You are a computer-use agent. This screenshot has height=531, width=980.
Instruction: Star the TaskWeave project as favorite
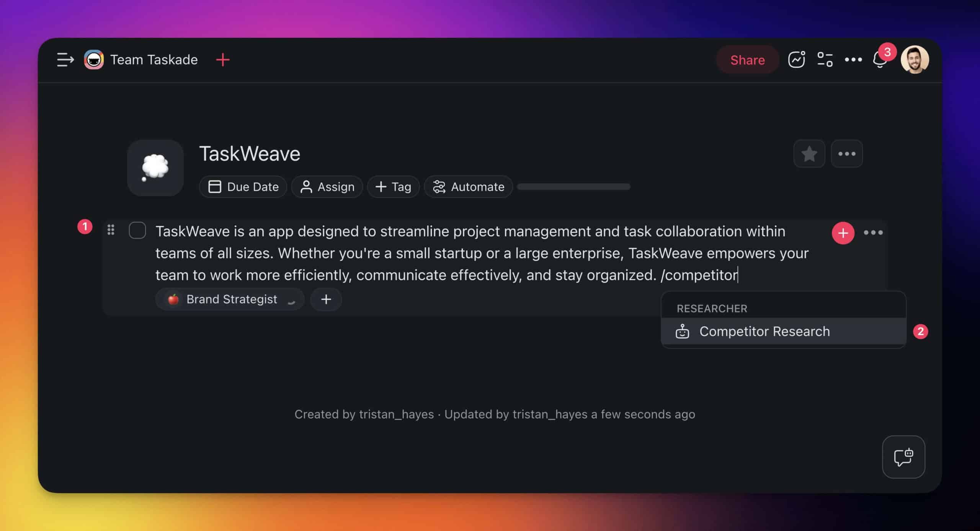pyautogui.click(x=809, y=154)
